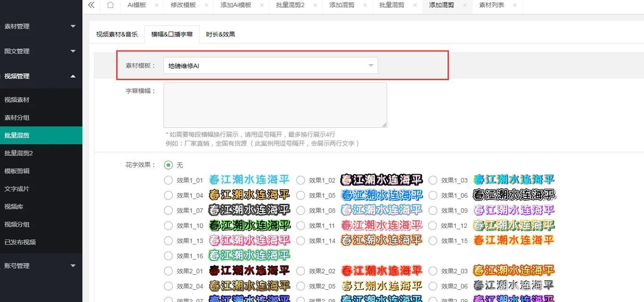Select radio 效果2_04
This screenshot has height=302, width=644.
coord(168,286)
